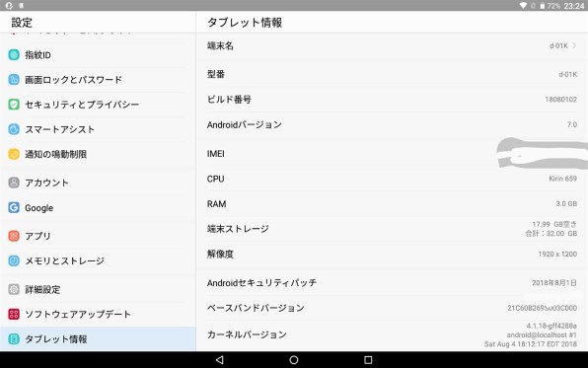This screenshot has height=368, width=588.
Task: Tap kernel value 4.1.18-gff4288a
Action: (x=551, y=326)
